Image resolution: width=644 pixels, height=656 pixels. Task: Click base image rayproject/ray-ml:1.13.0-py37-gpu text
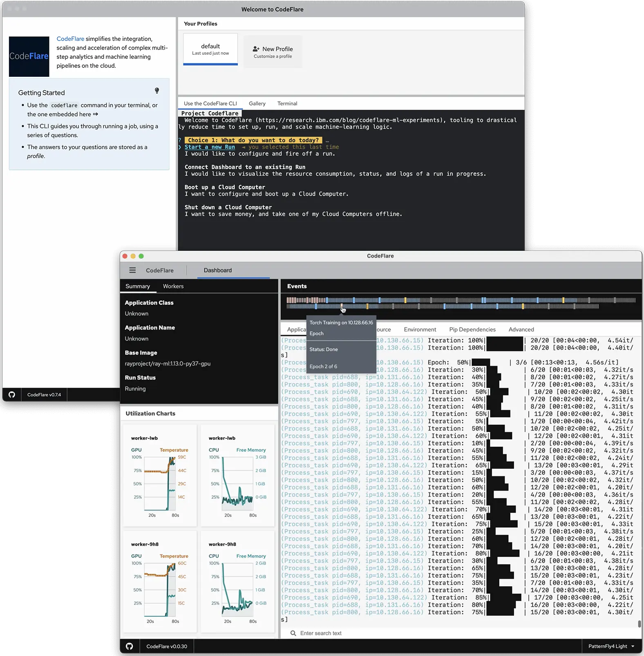point(168,364)
